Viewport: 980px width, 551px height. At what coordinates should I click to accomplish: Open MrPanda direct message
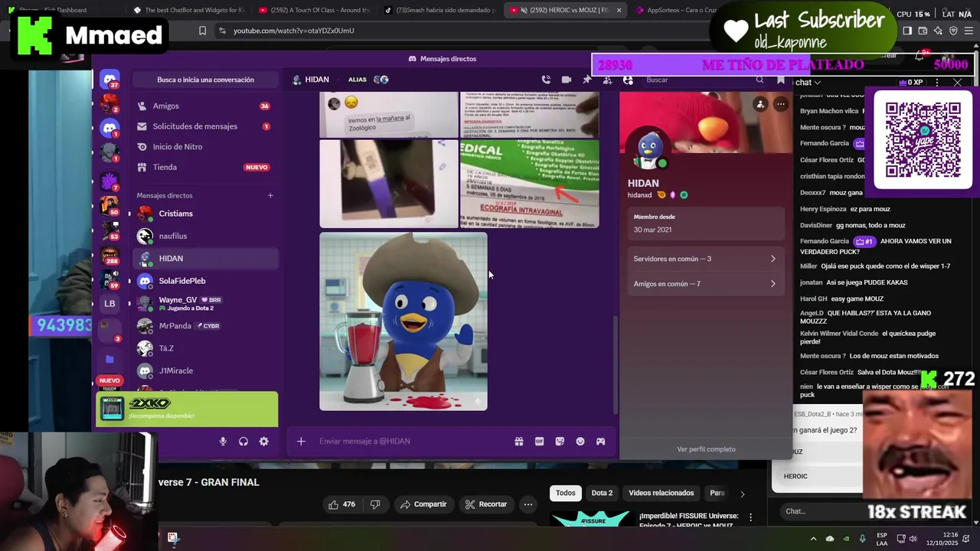pyautogui.click(x=205, y=326)
